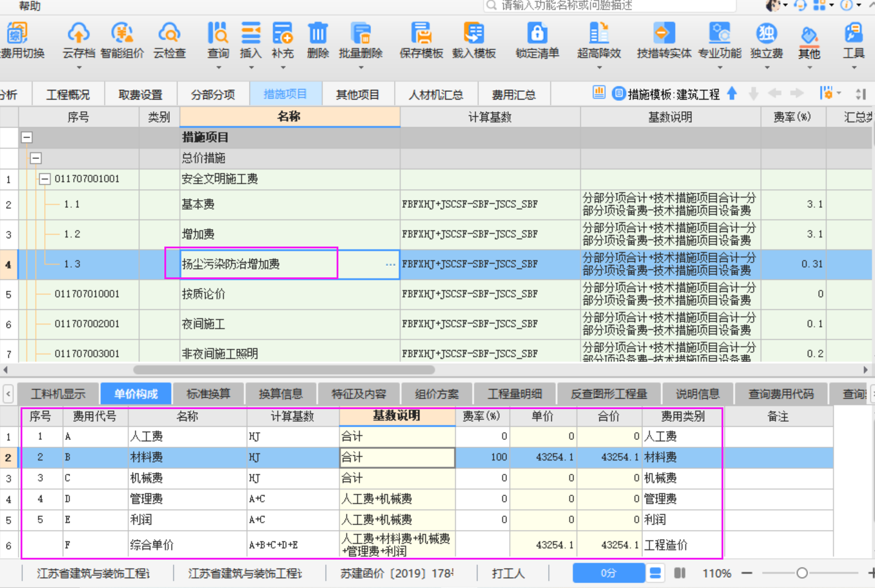Image resolution: width=875 pixels, height=588 pixels.
Task: Expand the 插入 dropdown arrow
Action: 251,67
